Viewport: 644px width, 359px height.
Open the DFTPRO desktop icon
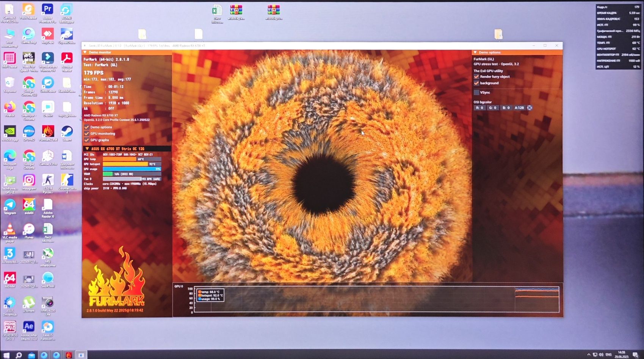click(29, 133)
